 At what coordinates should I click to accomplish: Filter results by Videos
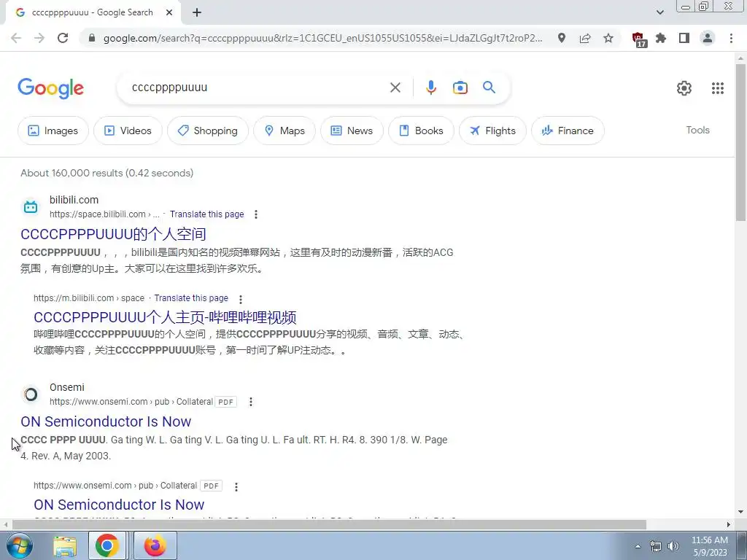click(128, 131)
